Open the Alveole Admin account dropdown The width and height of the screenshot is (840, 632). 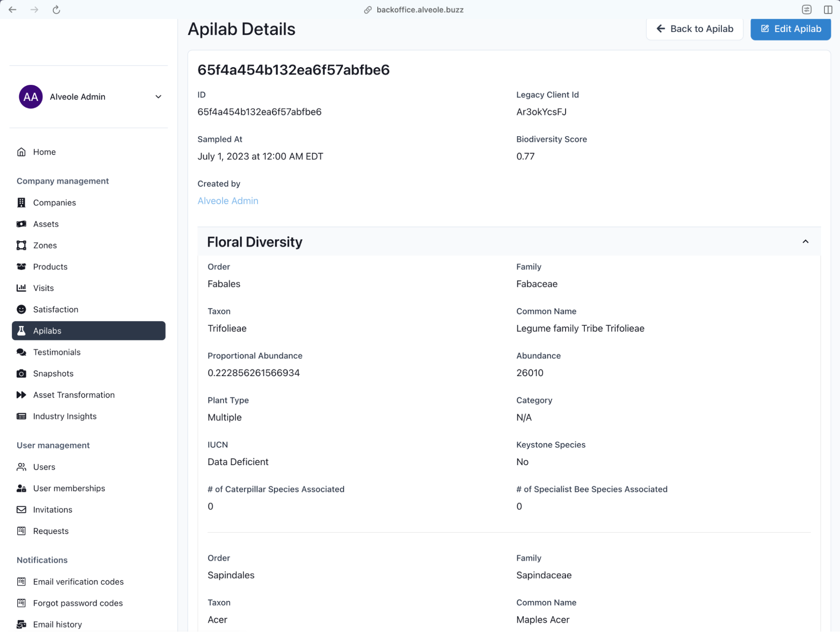pyautogui.click(x=158, y=97)
